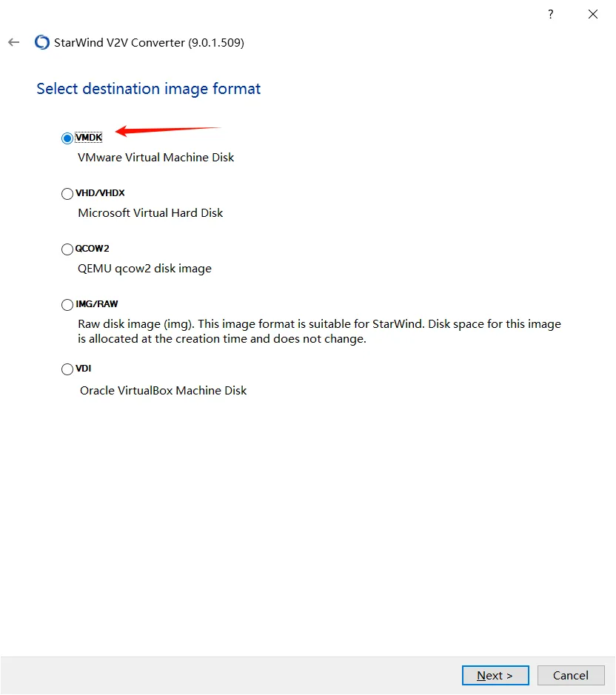Click the Microsoft Virtual Hard Disk text
This screenshot has height=695, width=616.
click(150, 212)
